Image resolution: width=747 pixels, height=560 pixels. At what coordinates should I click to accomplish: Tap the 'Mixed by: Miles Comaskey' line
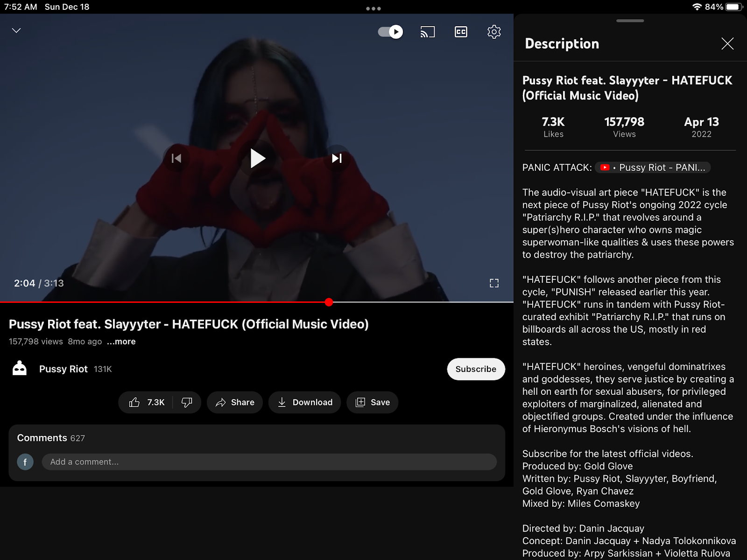point(581,504)
